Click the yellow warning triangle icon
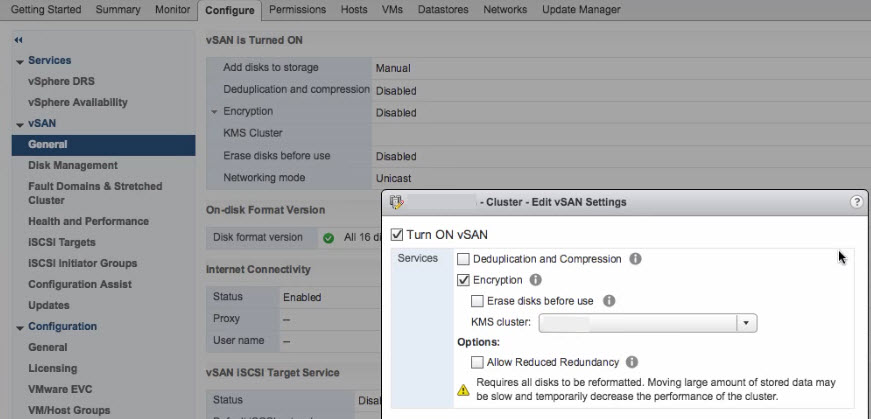871x419 pixels. (x=463, y=390)
